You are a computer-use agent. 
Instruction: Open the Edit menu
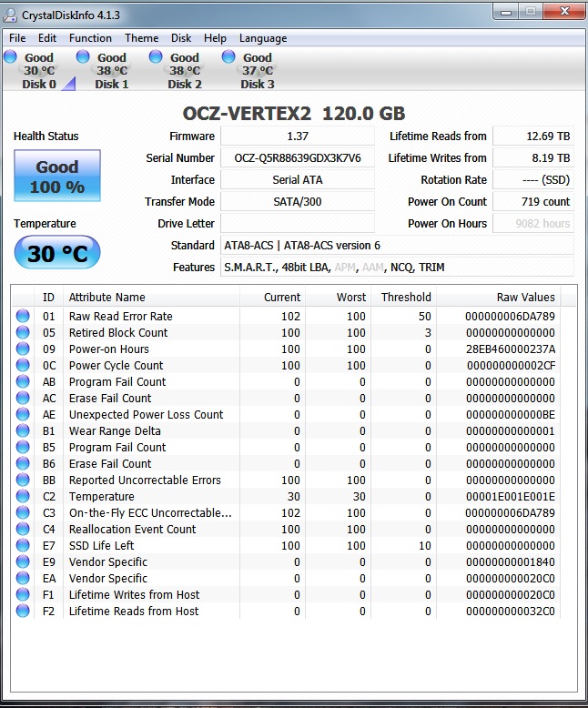pos(47,38)
